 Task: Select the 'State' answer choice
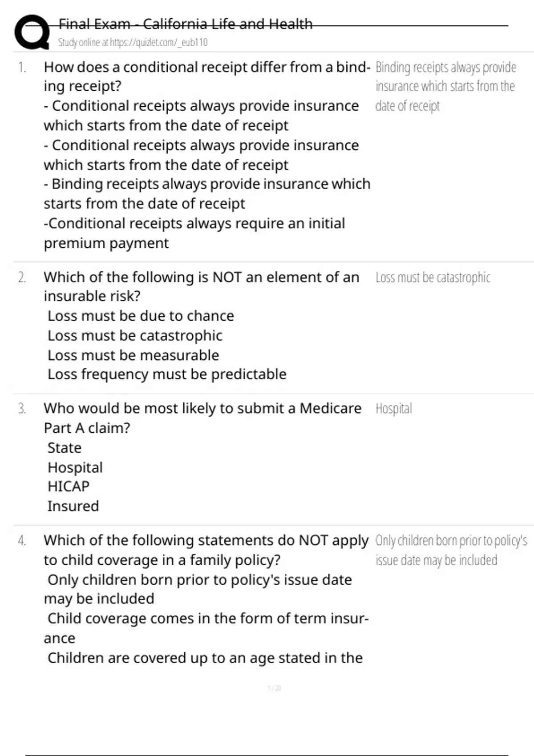[65, 448]
